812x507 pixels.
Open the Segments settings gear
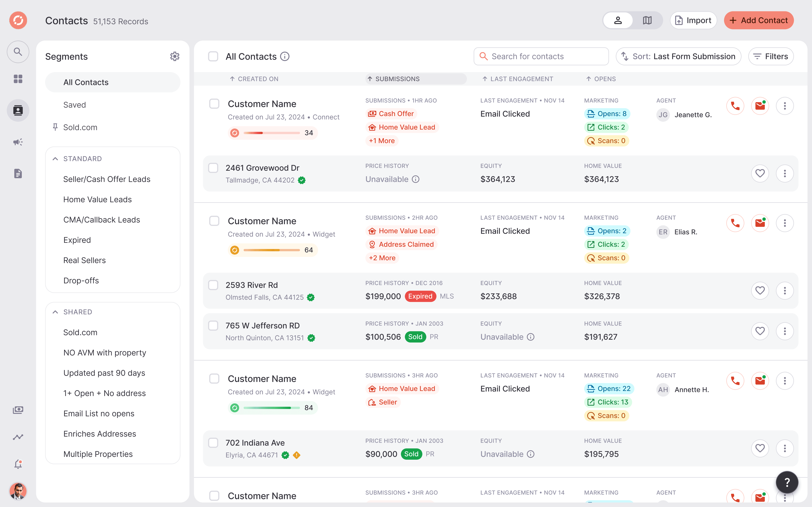(174, 56)
